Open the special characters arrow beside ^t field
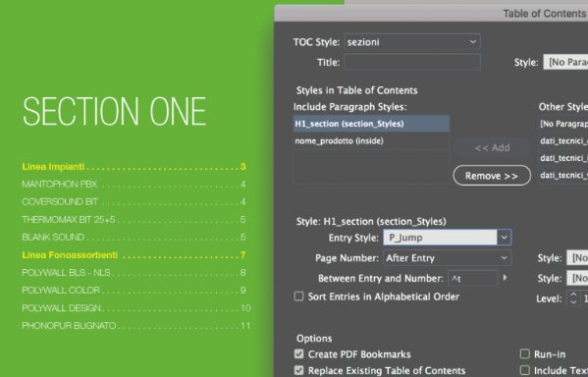 tap(506, 278)
